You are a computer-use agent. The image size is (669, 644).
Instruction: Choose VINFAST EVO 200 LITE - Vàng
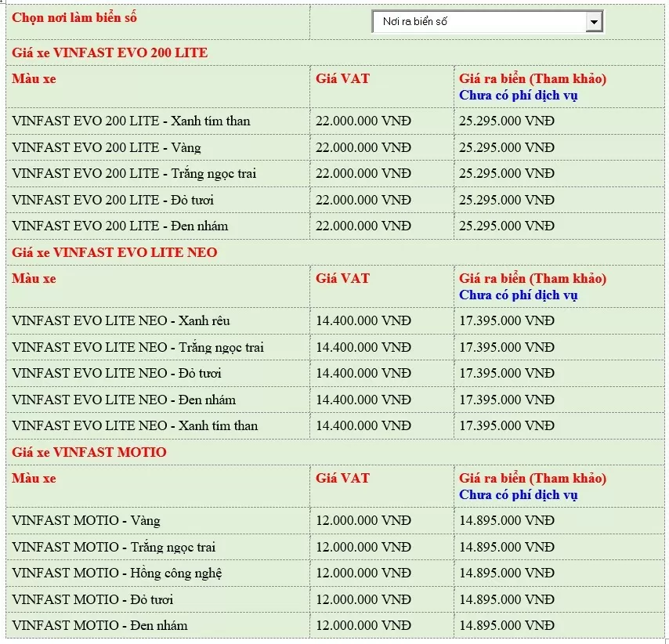coord(107,147)
